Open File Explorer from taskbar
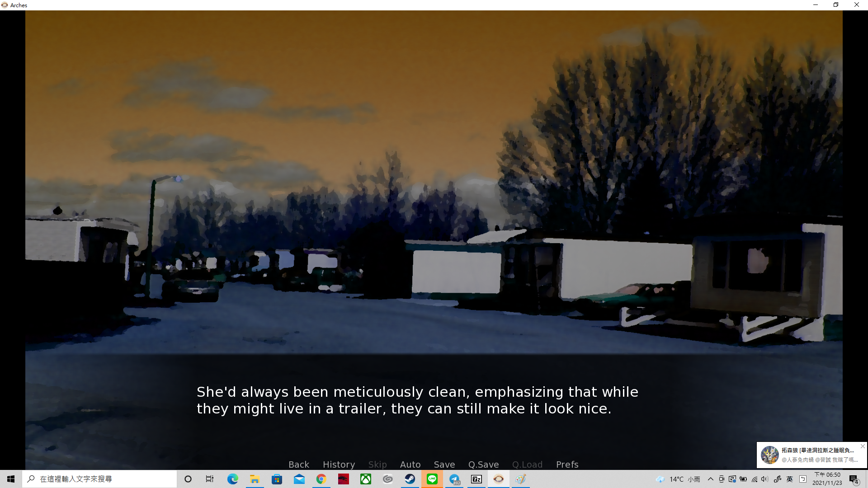Image resolution: width=868 pixels, height=488 pixels. [x=255, y=479]
